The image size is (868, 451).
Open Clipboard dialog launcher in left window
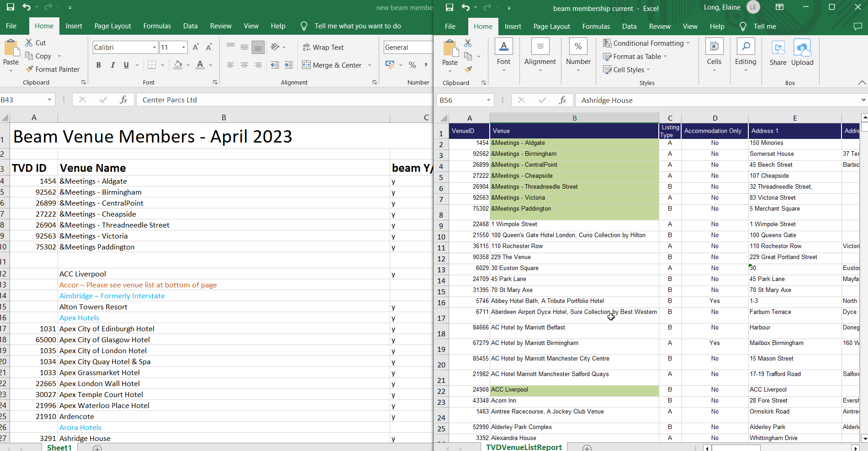84,82
